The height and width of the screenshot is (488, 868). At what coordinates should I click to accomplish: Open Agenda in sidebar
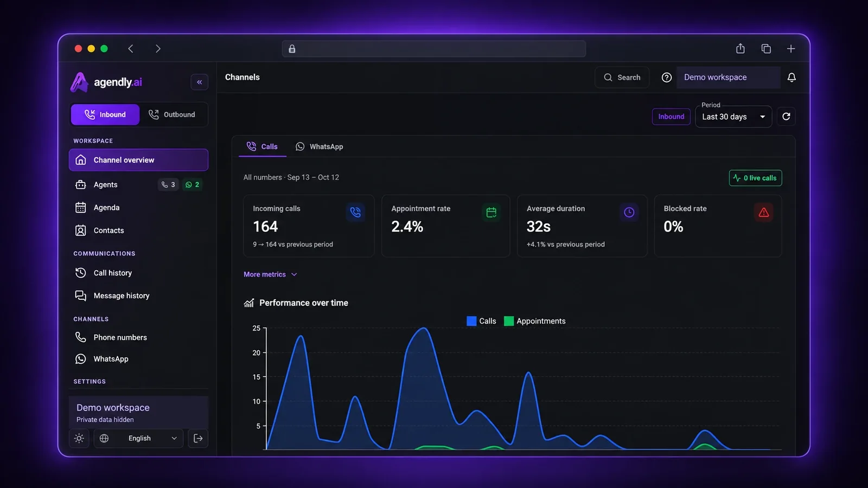pos(138,208)
